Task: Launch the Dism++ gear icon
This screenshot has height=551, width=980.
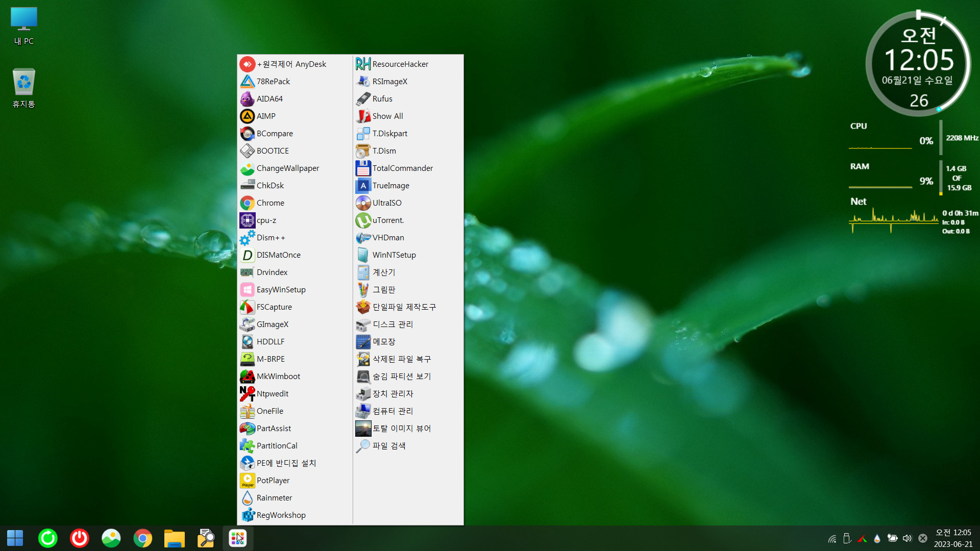Action: (248, 238)
